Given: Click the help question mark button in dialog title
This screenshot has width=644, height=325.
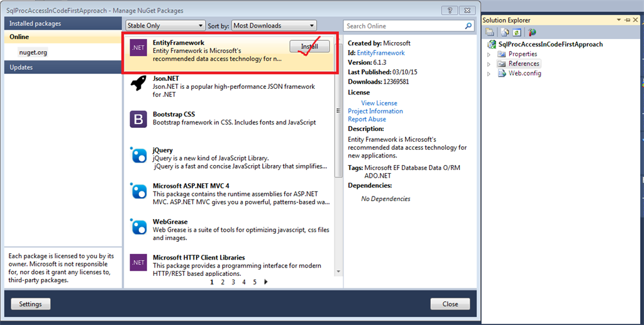Looking at the screenshot, I should (450, 10).
